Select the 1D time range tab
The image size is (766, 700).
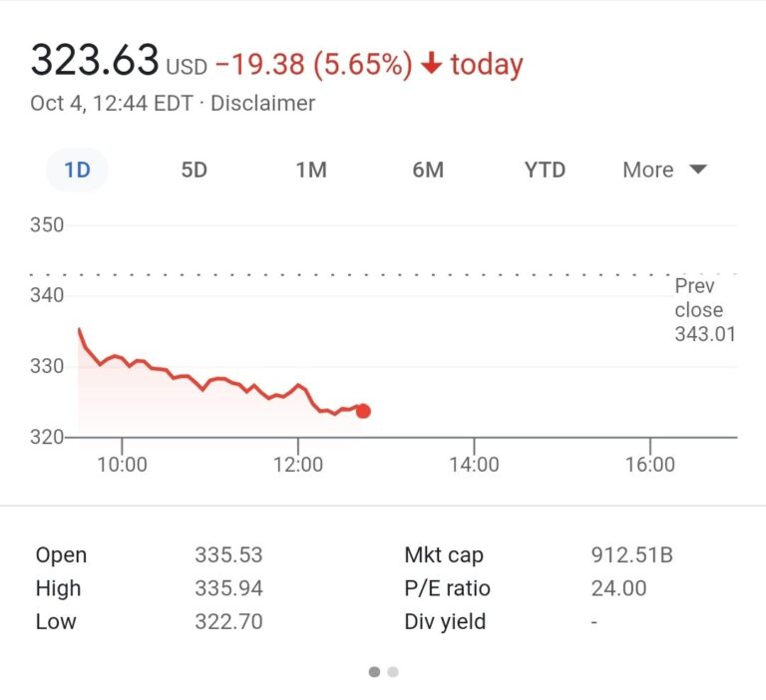click(77, 170)
